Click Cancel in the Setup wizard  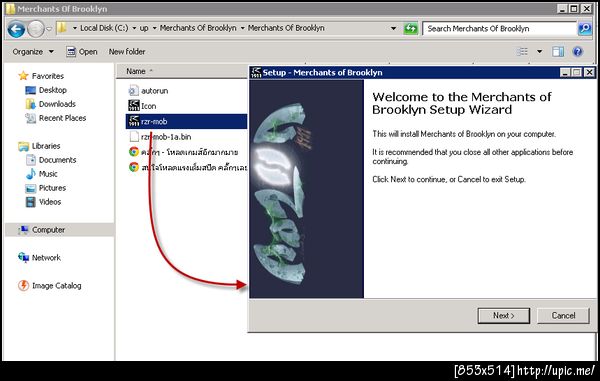(x=563, y=316)
